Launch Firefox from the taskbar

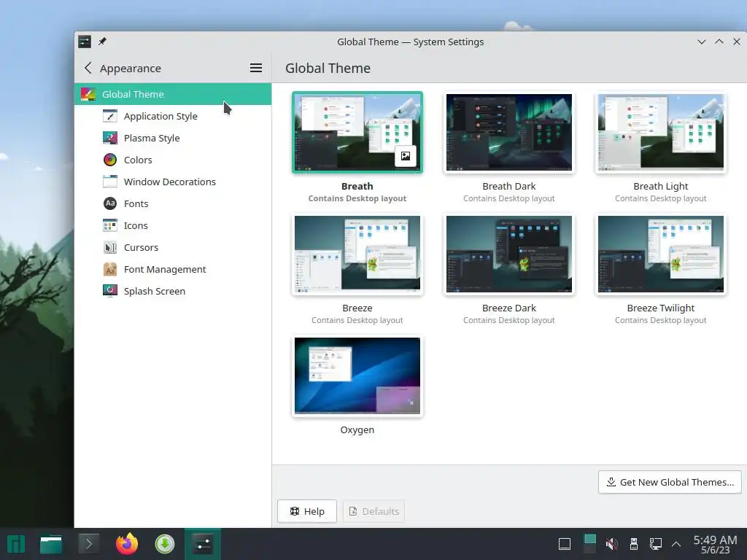(127, 544)
